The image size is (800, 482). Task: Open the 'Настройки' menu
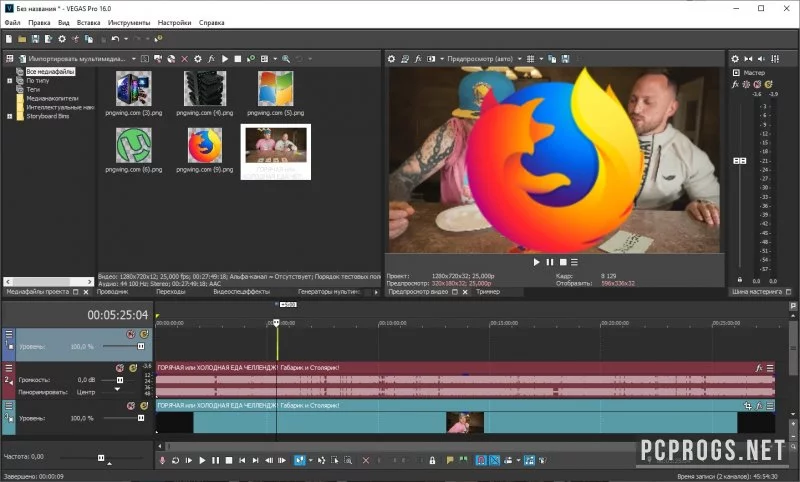coord(174,22)
